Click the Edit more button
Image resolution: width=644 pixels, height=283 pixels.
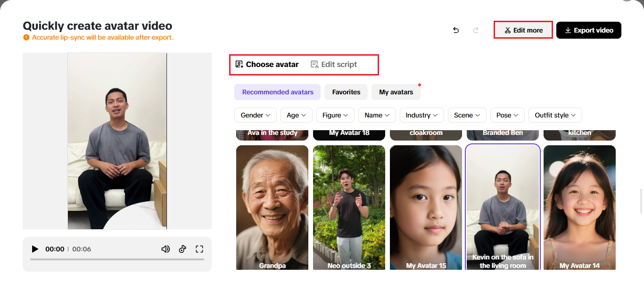(x=523, y=30)
